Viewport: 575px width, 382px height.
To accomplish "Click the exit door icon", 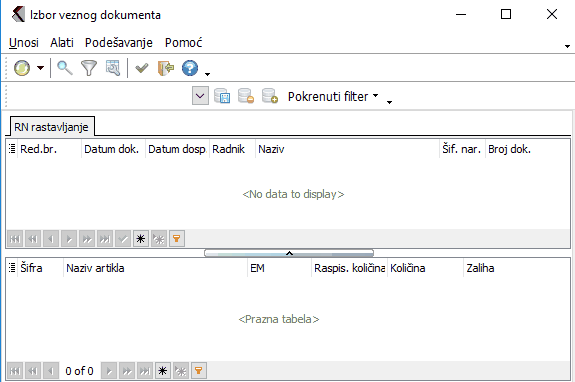I will click(166, 68).
